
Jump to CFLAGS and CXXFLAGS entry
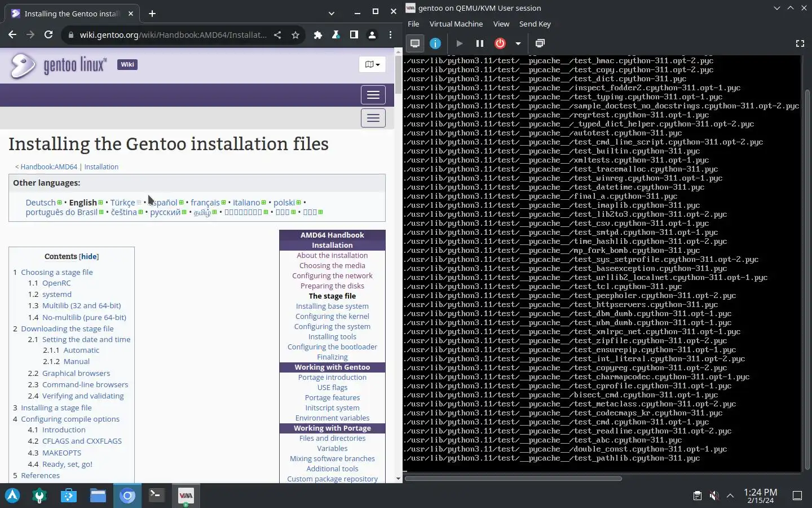(x=82, y=441)
